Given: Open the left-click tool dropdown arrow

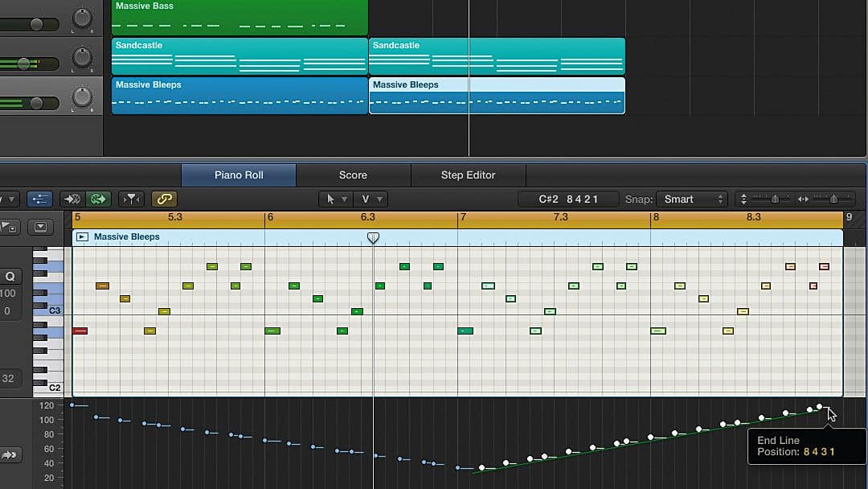Looking at the screenshot, I should tap(346, 199).
